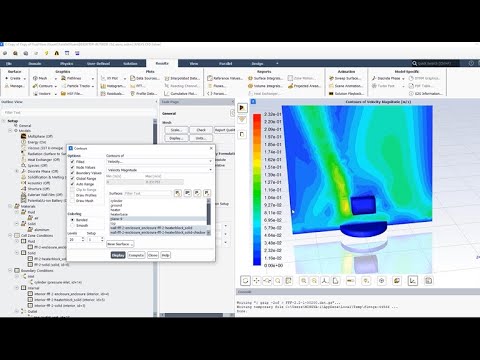Click the select surfaces pointer icon in Contours dialog

tap(178, 193)
